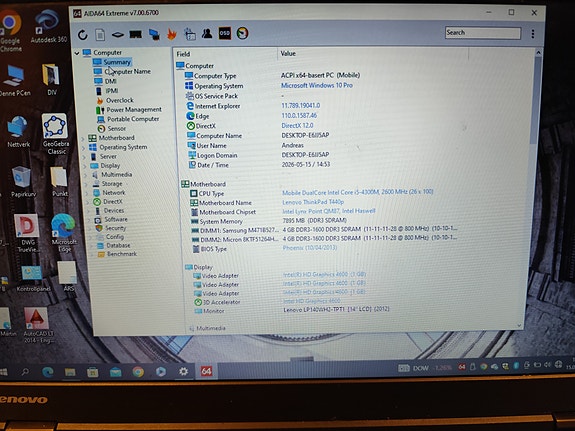
Task: Click the Search input field
Action: (x=483, y=33)
